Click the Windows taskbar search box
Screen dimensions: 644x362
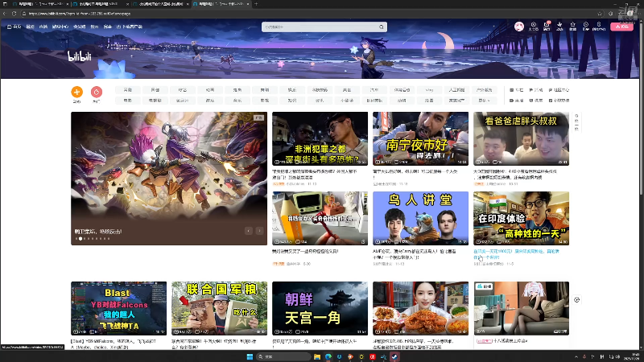283,356
